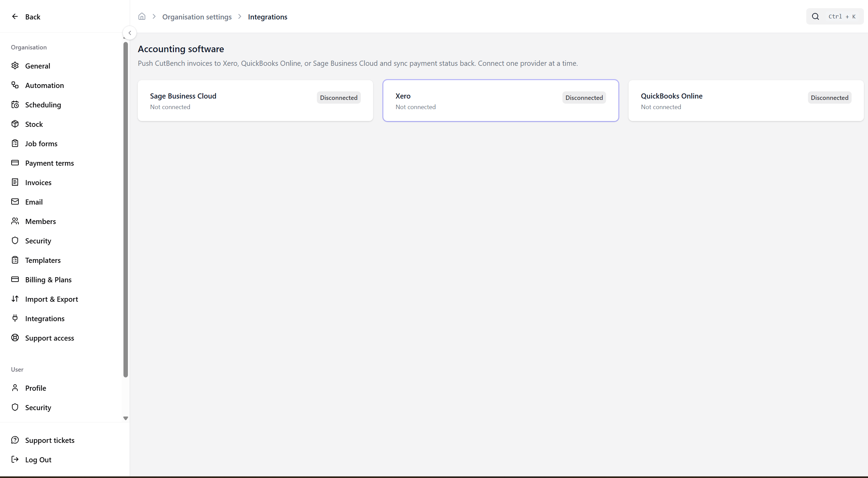Click the Support access lifebuoy icon
The image size is (868, 478).
(x=15, y=338)
